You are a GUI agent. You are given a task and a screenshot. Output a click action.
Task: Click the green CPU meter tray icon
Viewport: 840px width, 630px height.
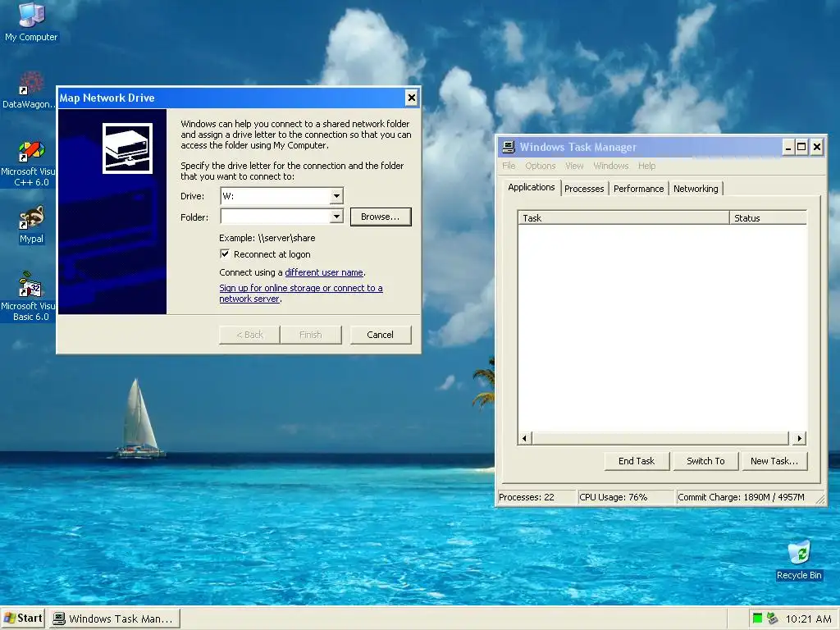(x=757, y=619)
